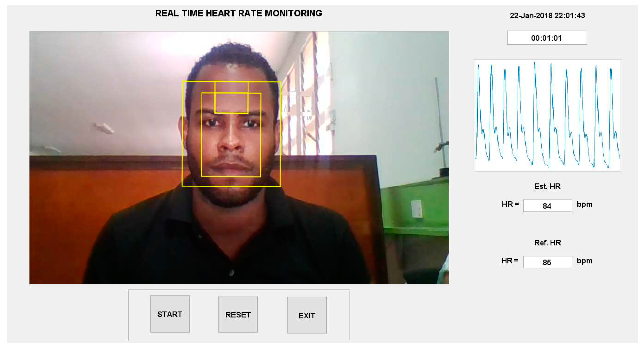Click the small forehead region yellow box
Screen dimensions: 644x349
pyautogui.click(x=232, y=97)
